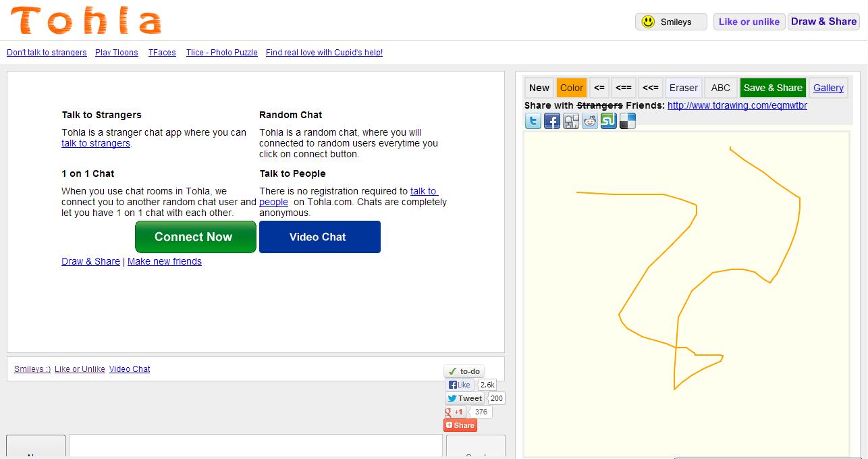This screenshot has height=459, width=868.
Task: Click the Facebook like count 2.6k
Action: (x=487, y=385)
